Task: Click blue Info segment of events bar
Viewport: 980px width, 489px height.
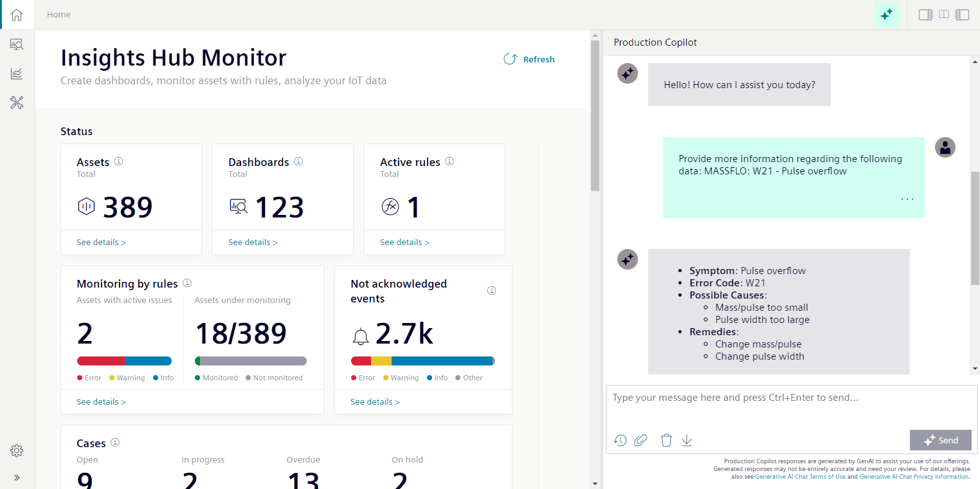Action: click(x=442, y=361)
